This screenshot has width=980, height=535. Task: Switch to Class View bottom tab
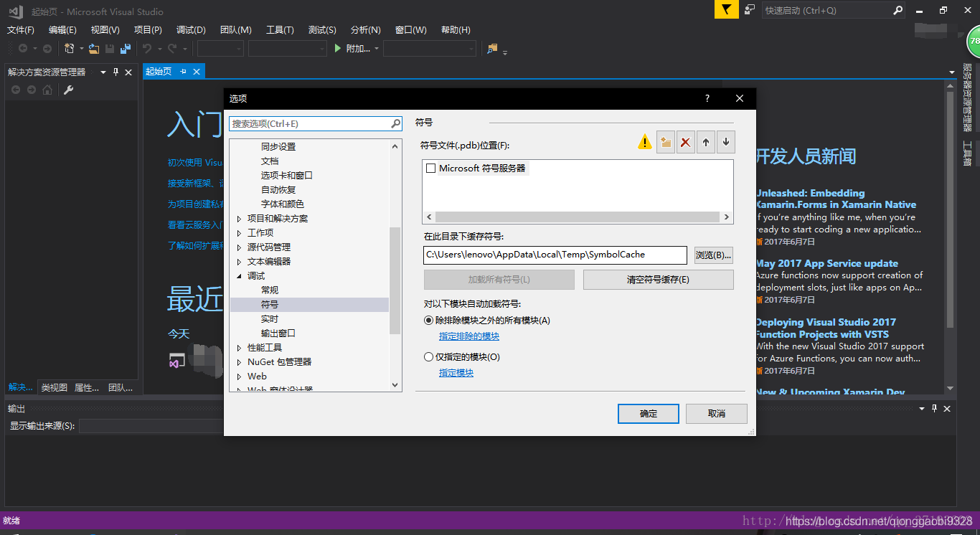coord(55,387)
